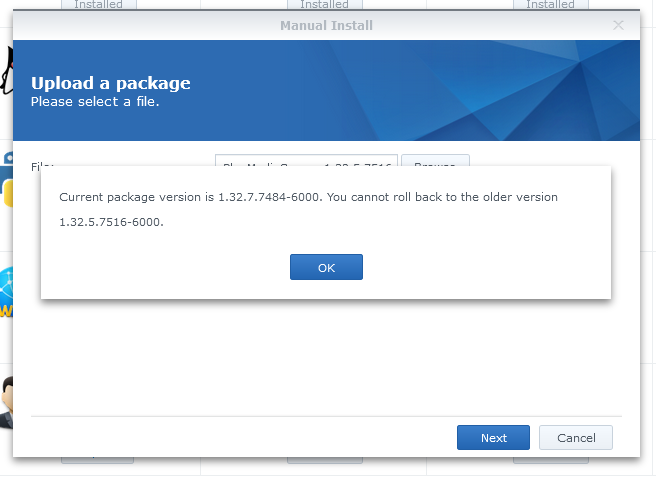Click OK on the rollback warning

click(326, 268)
